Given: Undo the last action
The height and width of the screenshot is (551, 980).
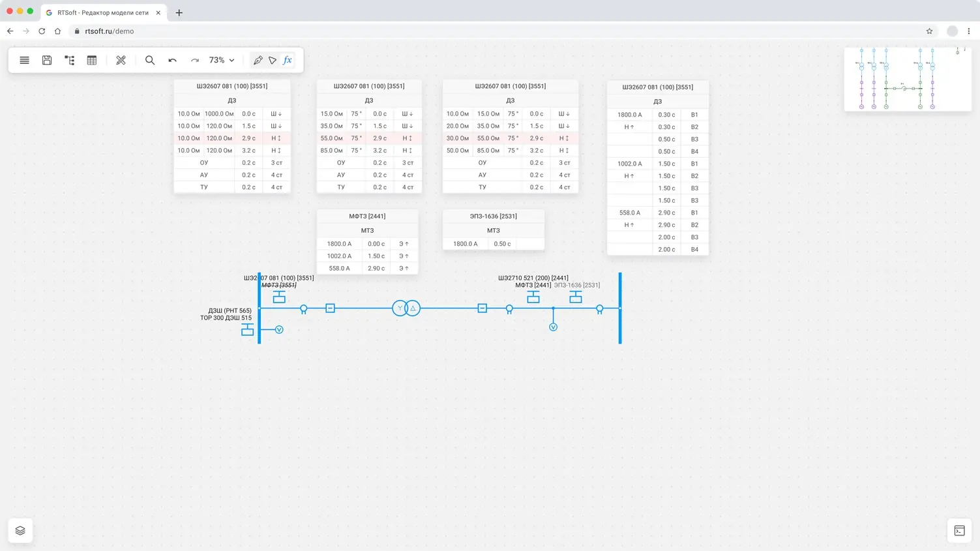Looking at the screenshot, I should pyautogui.click(x=172, y=60).
